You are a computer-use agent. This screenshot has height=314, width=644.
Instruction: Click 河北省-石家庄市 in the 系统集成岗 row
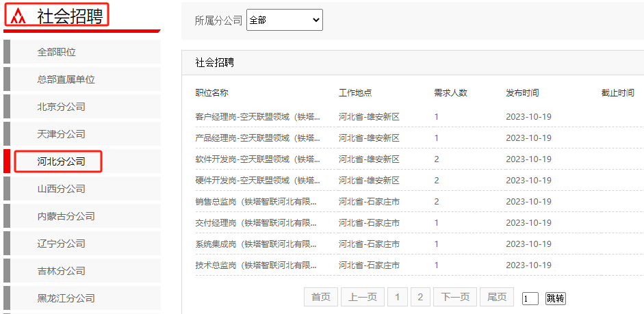coord(370,244)
